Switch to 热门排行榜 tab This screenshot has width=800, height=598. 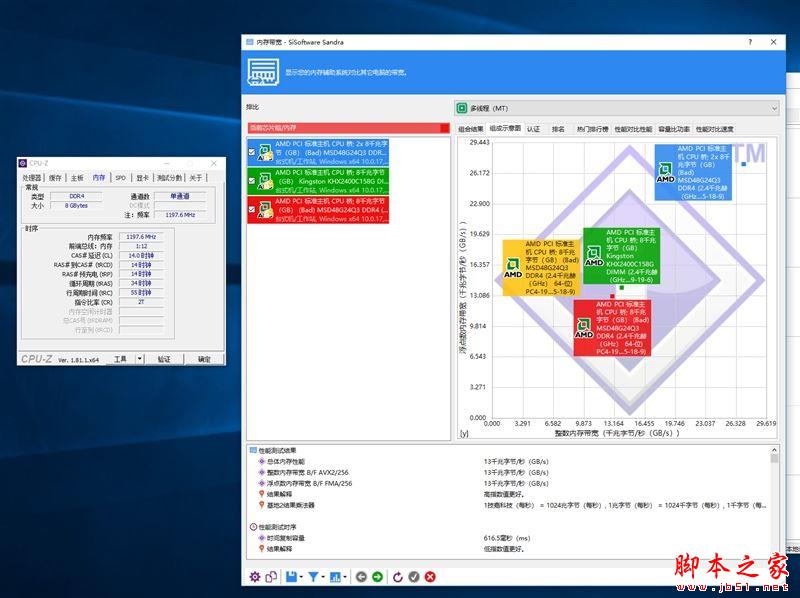coord(592,129)
